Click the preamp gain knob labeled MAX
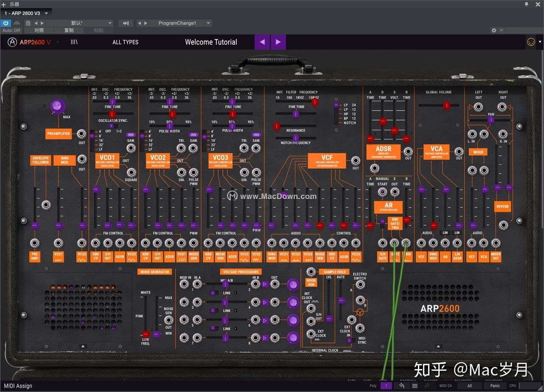Image resolution: width=544 pixels, height=392 pixels. [x=57, y=107]
